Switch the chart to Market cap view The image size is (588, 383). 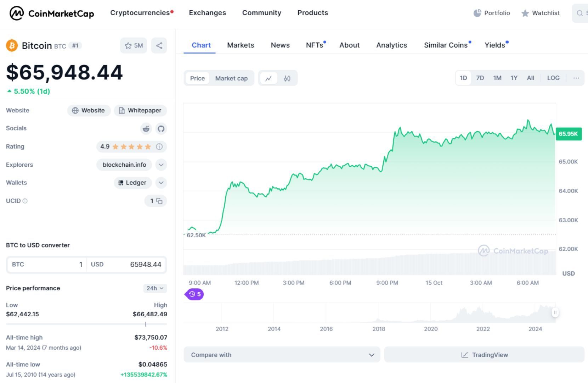click(x=231, y=78)
